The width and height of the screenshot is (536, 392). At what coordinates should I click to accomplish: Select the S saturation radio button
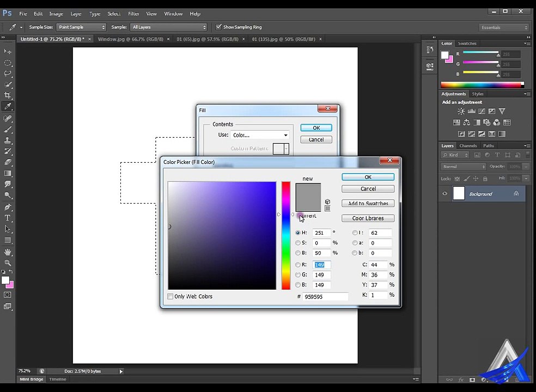click(x=298, y=243)
